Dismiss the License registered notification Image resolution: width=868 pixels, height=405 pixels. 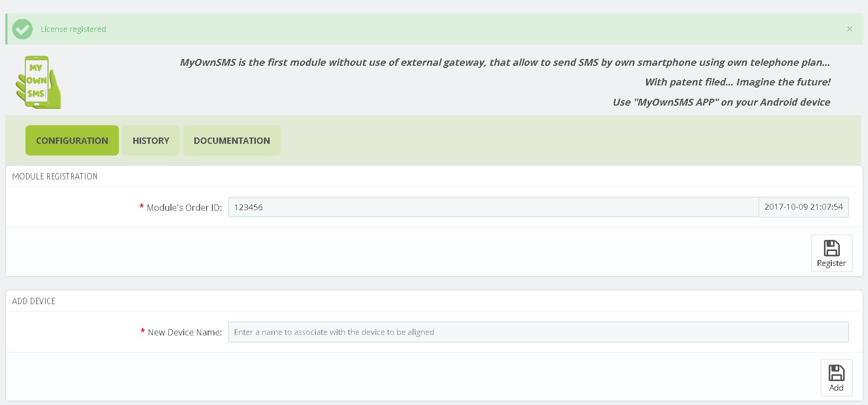pyautogui.click(x=849, y=29)
